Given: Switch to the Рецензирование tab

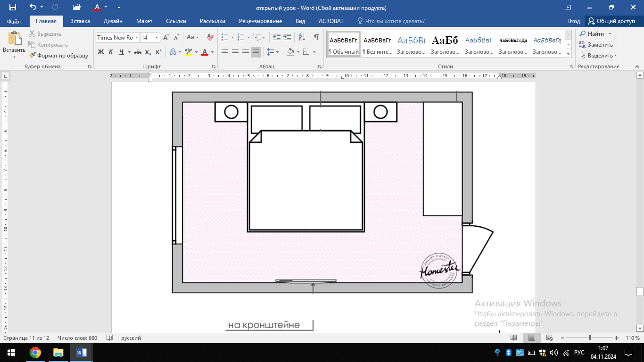Looking at the screenshot, I should click(x=260, y=21).
